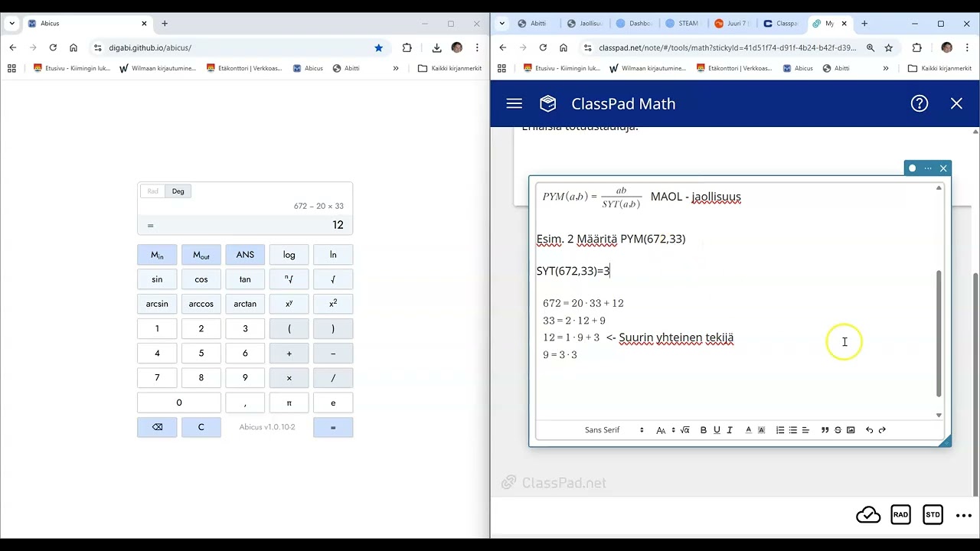Switch to the Juuri 7 browser tab

731,24
